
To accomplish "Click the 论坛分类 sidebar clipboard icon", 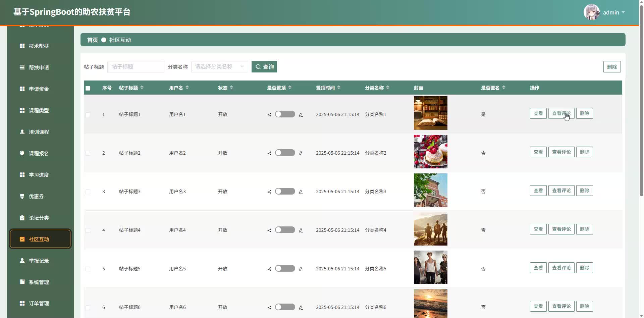I will tap(22, 218).
